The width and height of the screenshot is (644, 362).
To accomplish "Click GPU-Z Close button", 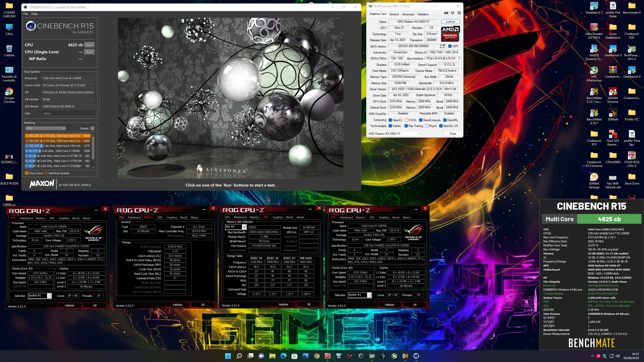I will 452,133.
